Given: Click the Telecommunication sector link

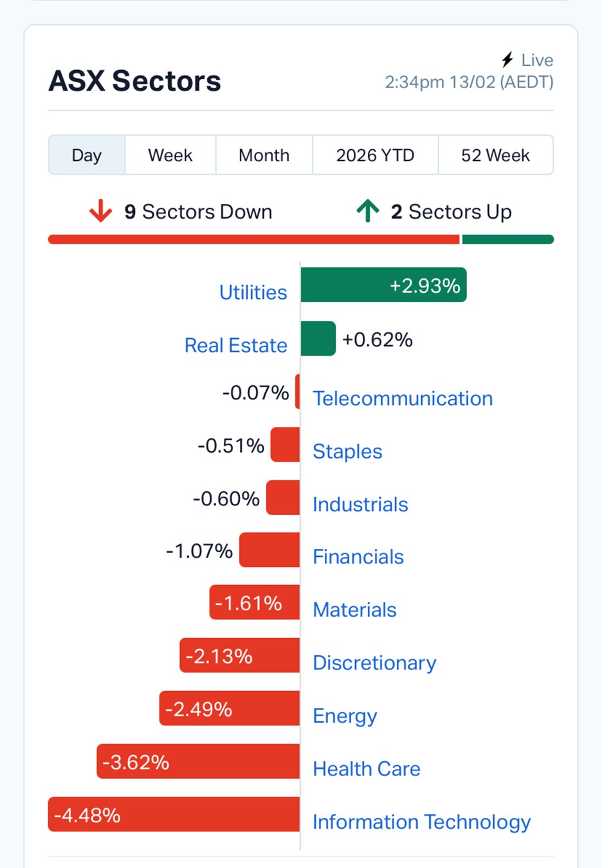Looking at the screenshot, I should pos(403,399).
